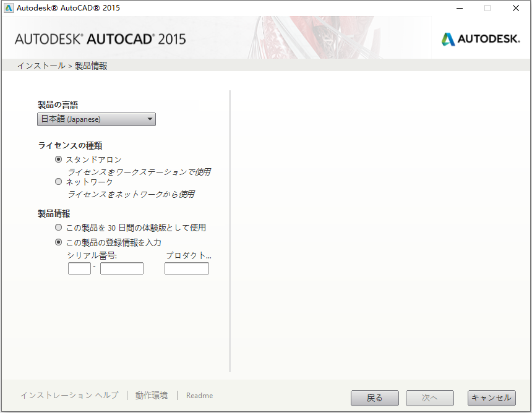Viewport: 532px width, 413px height.
Task: Open the 製品の言語 language dropdown
Action: [97, 119]
